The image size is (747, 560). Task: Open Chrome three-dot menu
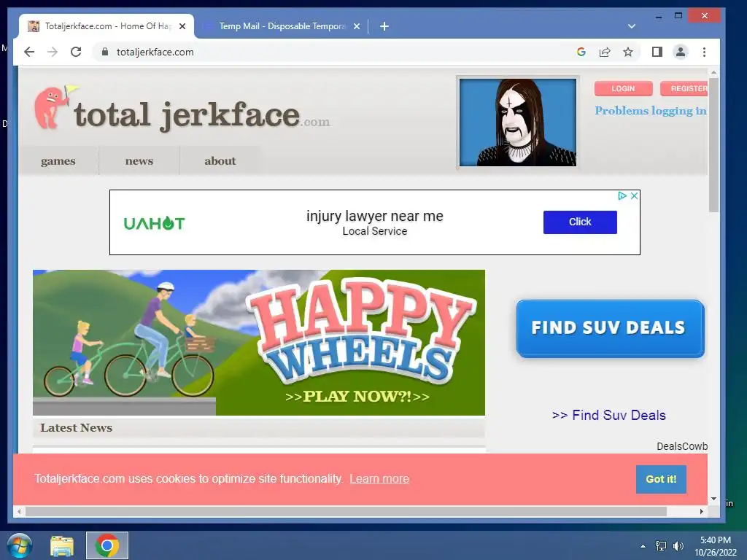[x=704, y=52]
